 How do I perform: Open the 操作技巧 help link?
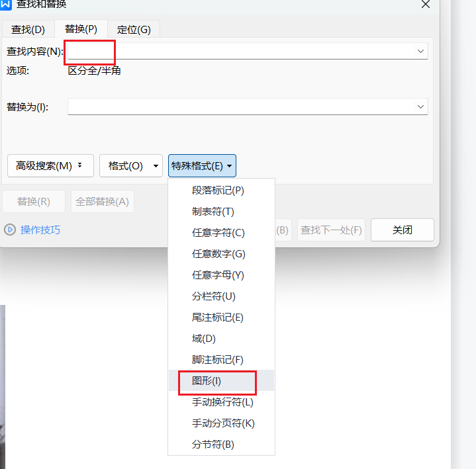pyautogui.click(x=40, y=230)
